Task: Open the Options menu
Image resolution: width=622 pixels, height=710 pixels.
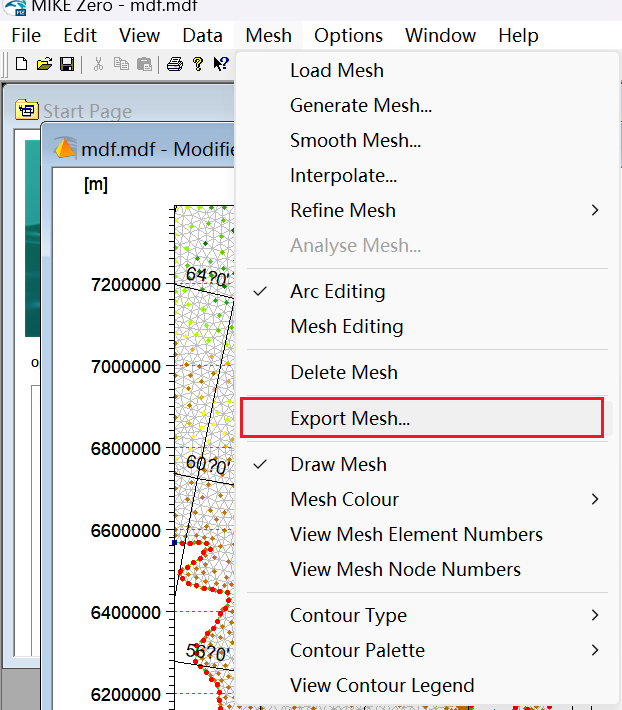Action: tap(348, 35)
